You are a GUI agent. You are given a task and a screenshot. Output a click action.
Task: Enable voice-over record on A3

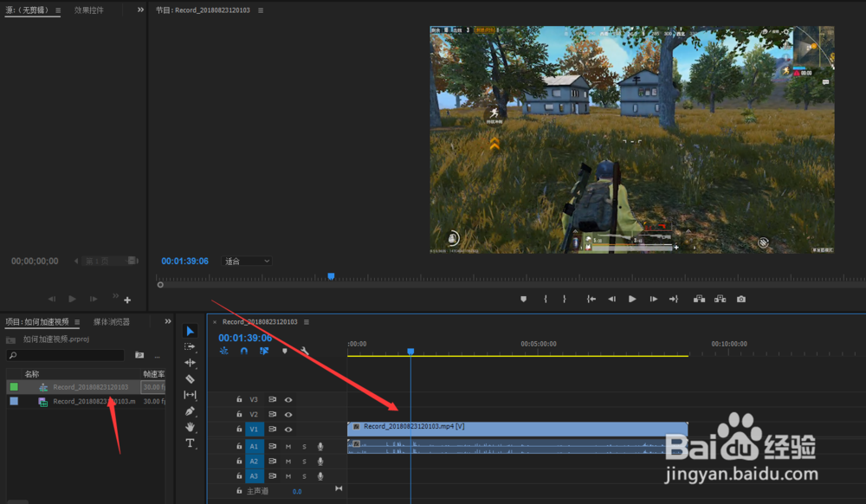tap(320, 476)
